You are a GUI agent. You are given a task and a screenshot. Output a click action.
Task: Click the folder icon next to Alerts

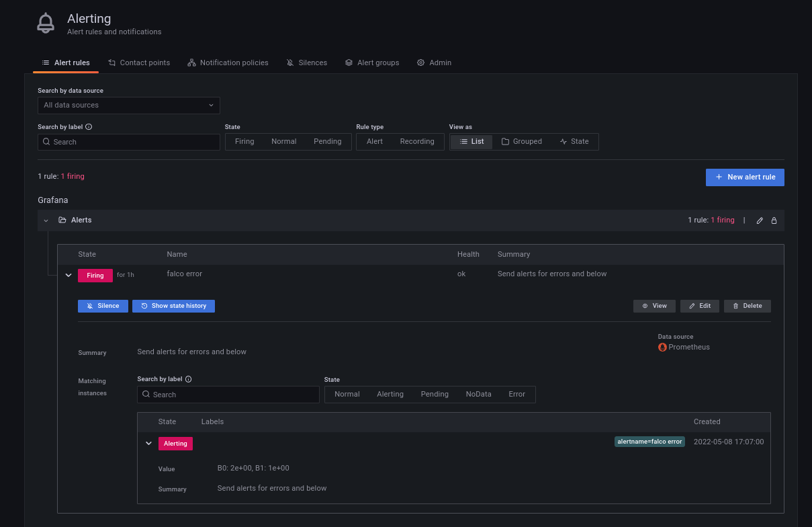coord(62,220)
